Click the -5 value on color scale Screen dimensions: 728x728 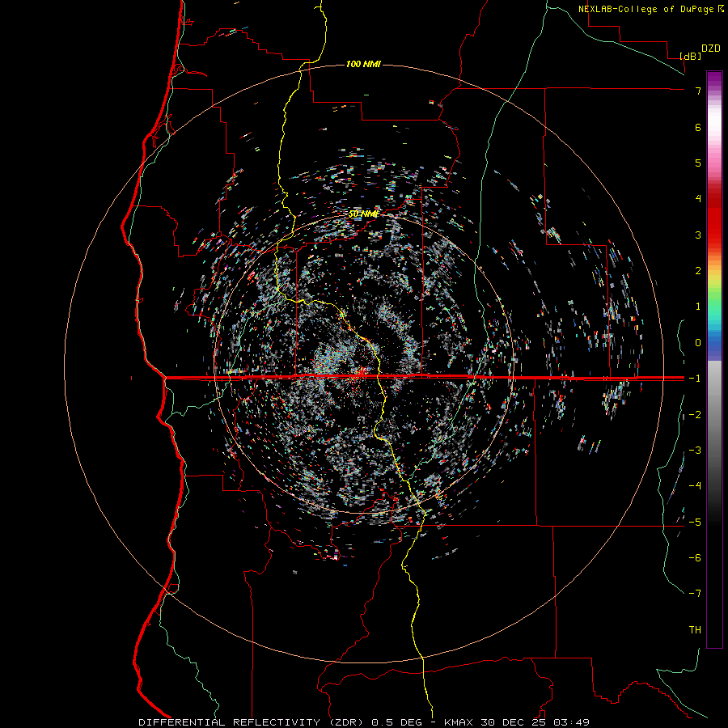(x=695, y=523)
